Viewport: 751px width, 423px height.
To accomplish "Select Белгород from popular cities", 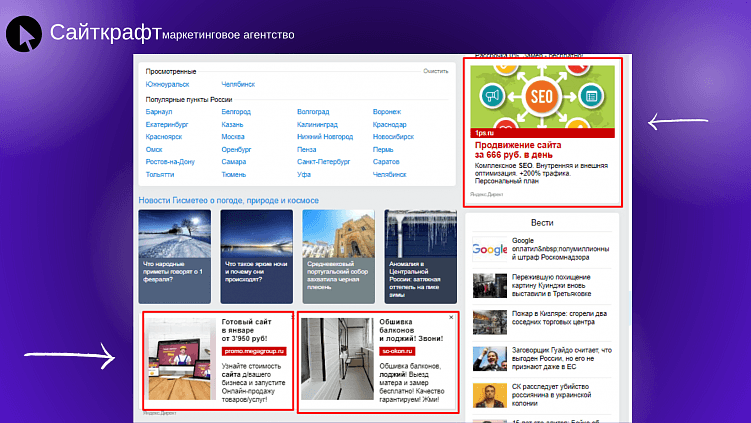I will coord(236,112).
